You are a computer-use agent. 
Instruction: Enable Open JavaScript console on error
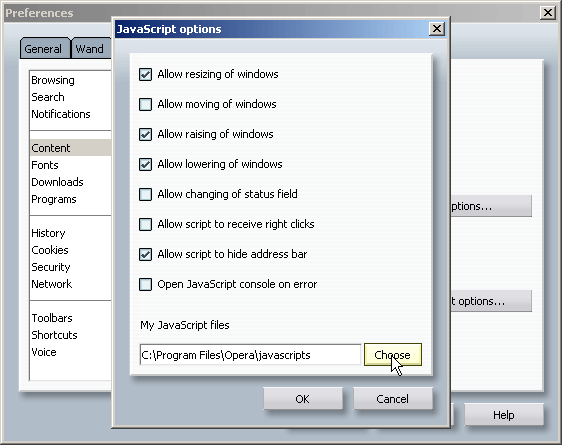pyautogui.click(x=145, y=284)
